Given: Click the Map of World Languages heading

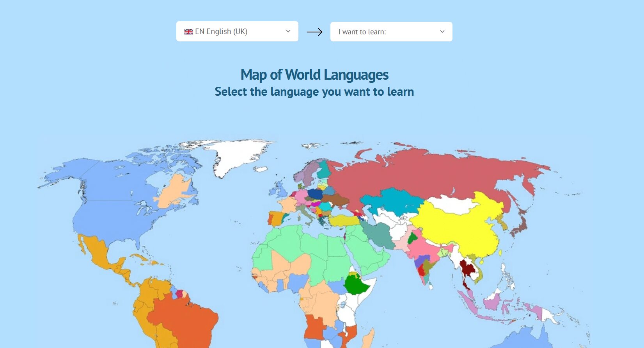Looking at the screenshot, I should (314, 75).
